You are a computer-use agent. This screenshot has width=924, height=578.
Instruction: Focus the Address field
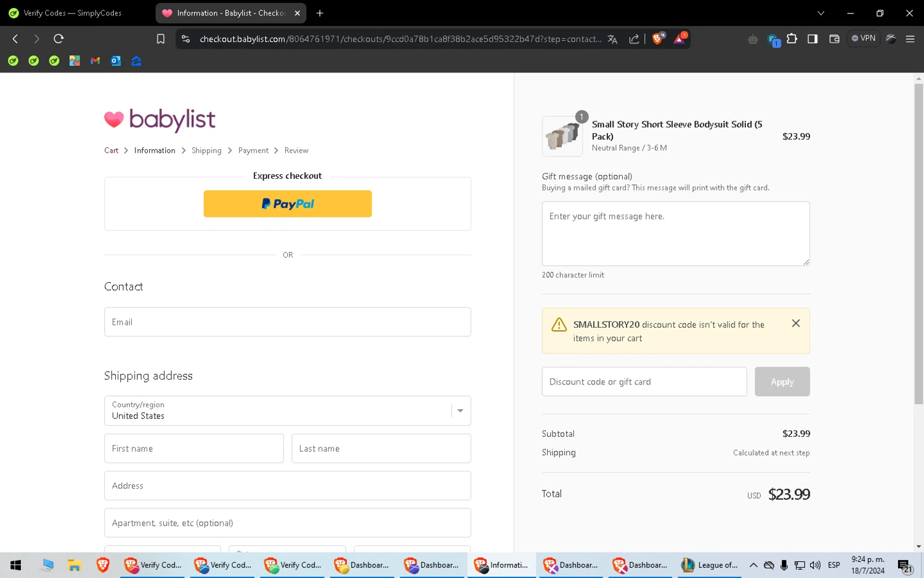[288, 486]
